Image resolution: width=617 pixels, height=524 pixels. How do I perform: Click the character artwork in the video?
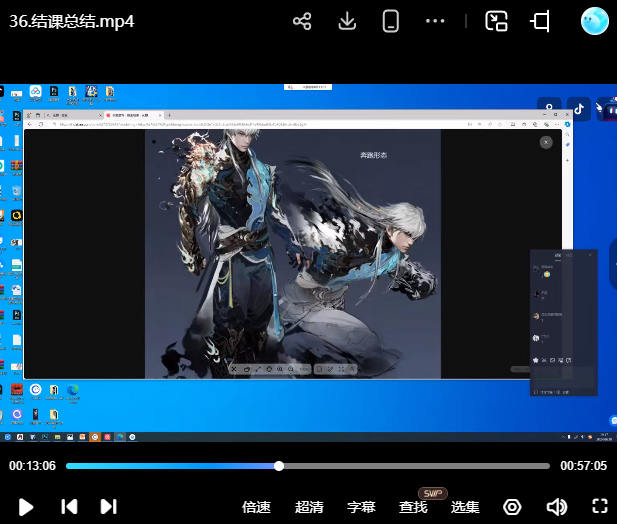(293, 254)
